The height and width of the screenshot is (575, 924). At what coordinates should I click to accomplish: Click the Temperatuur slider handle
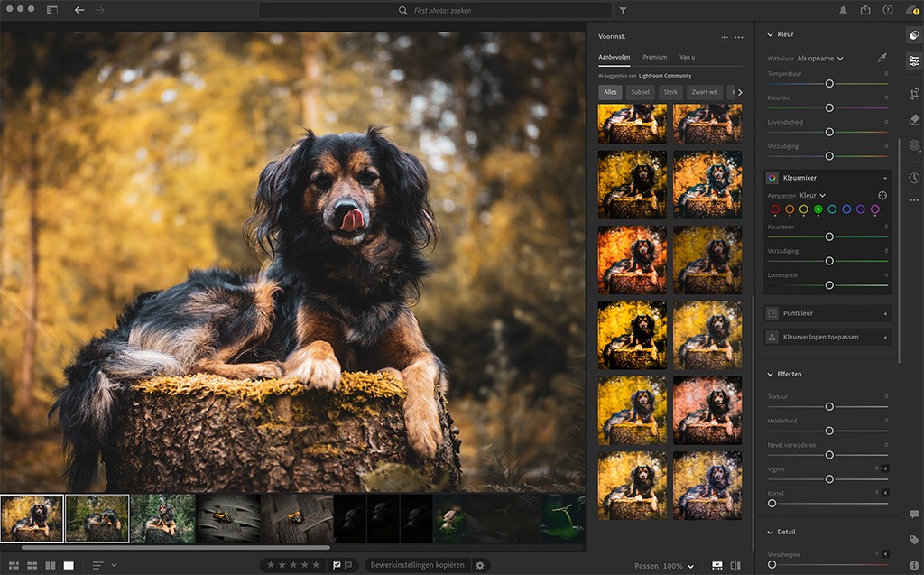pyautogui.click(x=828, y=83)
